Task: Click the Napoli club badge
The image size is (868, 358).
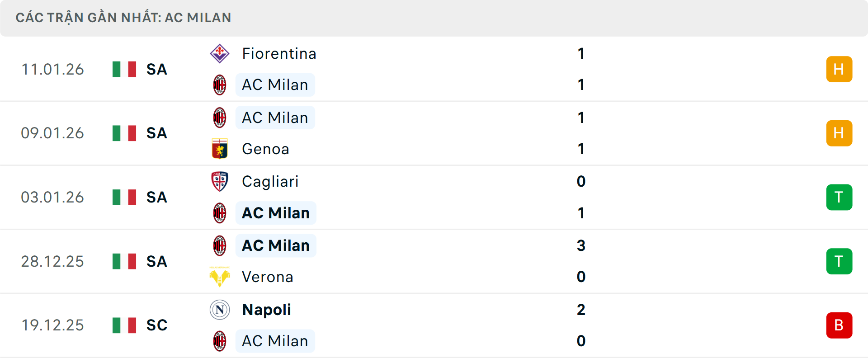Action: coord(220,310)
